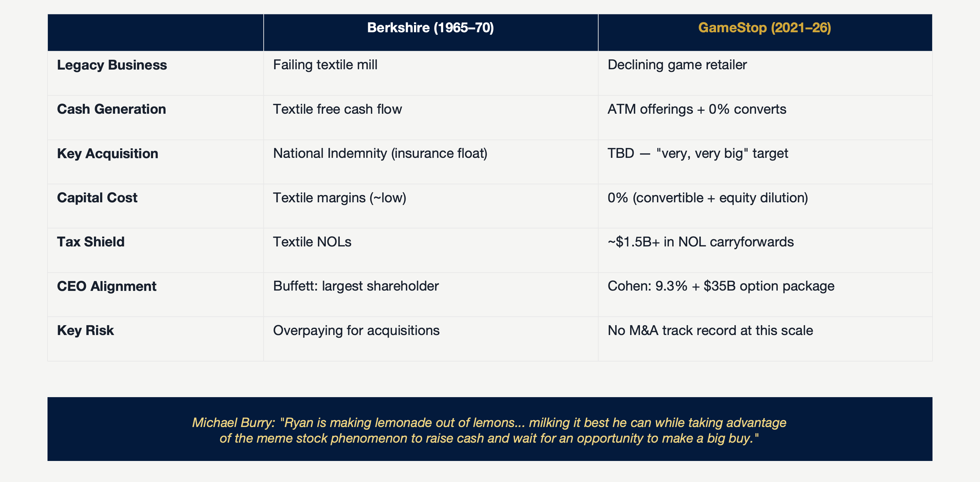Click the Cash Generation row label
Viewport: 980px width, 482px height.
[111, 109]
